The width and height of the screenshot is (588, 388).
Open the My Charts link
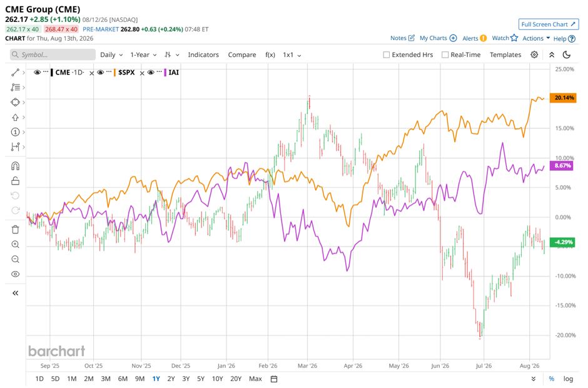click(x=438, y=38)
